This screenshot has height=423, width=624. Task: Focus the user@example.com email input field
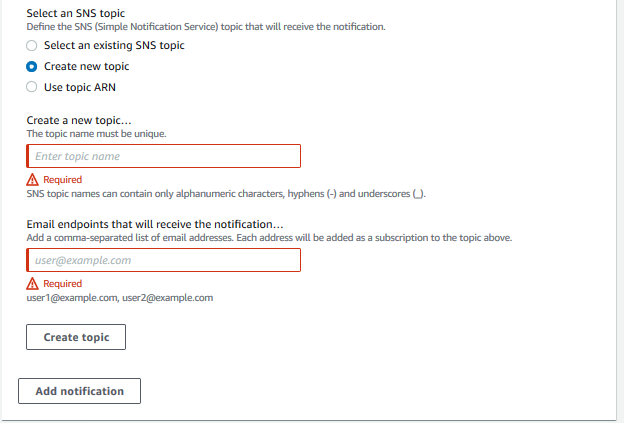(x=164, y=260)
